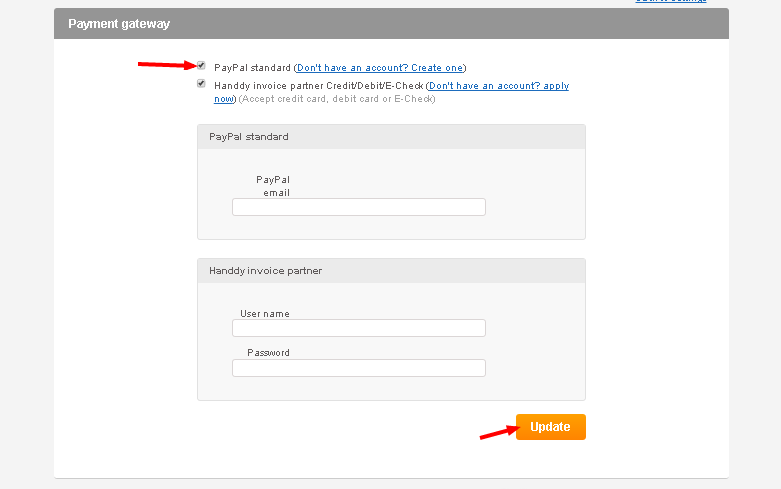Screen dimensions: 781x489
Task: Click the Payment gateway header bar
Action: coord(391,23)
